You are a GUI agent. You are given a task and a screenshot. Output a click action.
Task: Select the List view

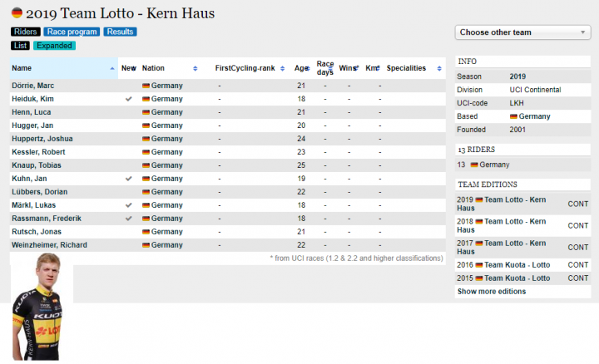point(20,46)
